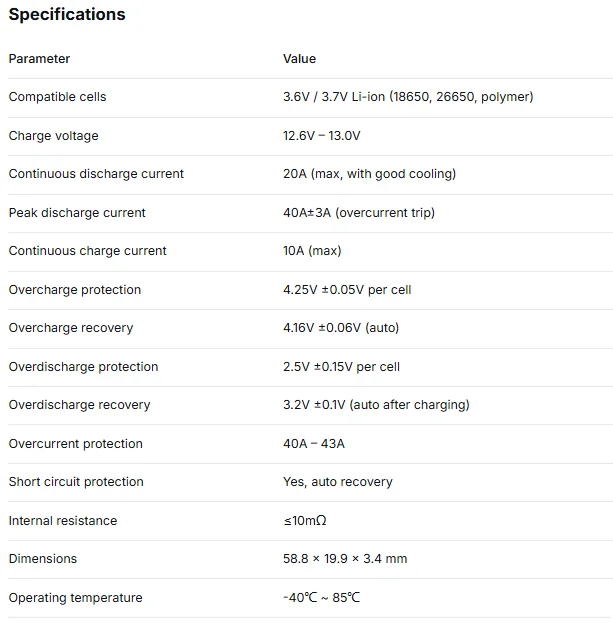Select the ≤10mΩ internal resistance value

pos(305,520)
